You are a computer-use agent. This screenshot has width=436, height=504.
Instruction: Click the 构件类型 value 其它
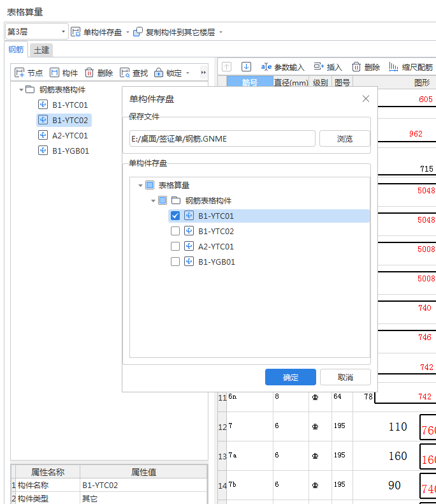coord(143,498)
